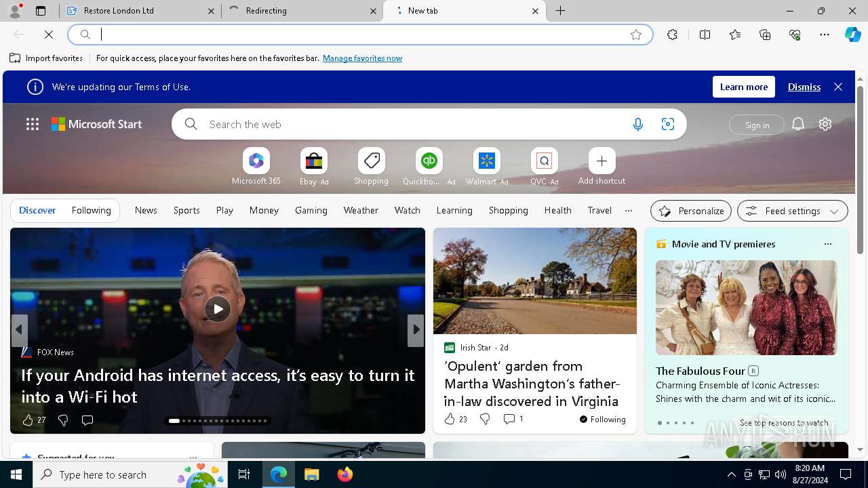
Task: Open a new tab with plus button
Action: 561,11
